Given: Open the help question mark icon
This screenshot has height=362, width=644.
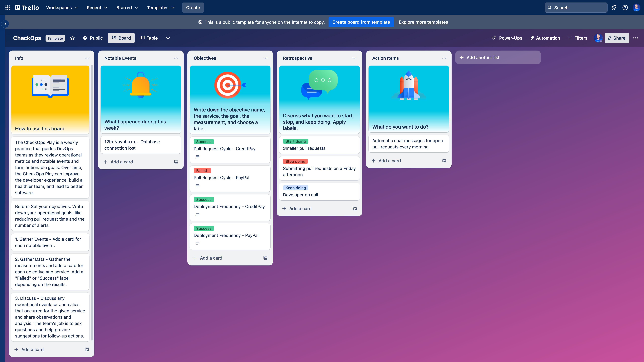Looking at the screenshot, I should [625, 8].
